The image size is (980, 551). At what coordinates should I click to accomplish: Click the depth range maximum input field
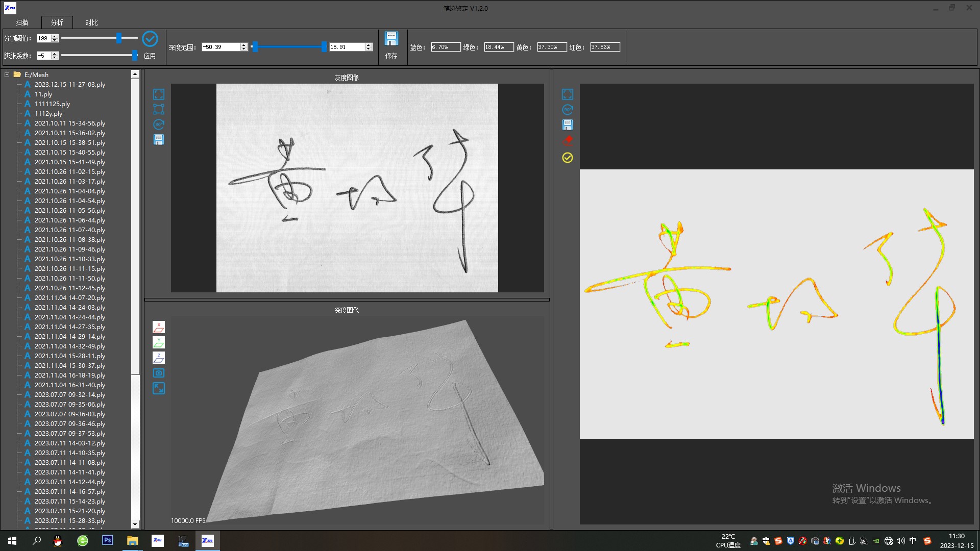click(x=347, y=47)
